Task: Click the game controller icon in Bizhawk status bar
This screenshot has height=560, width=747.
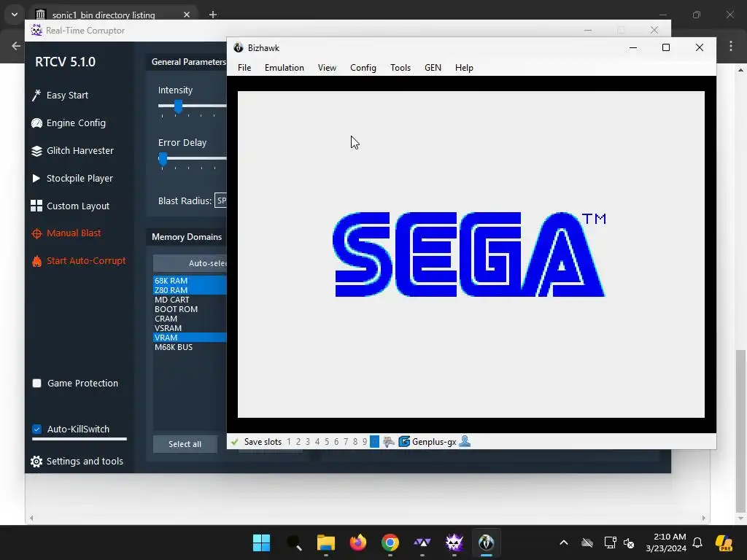Action: click(388, 442)
